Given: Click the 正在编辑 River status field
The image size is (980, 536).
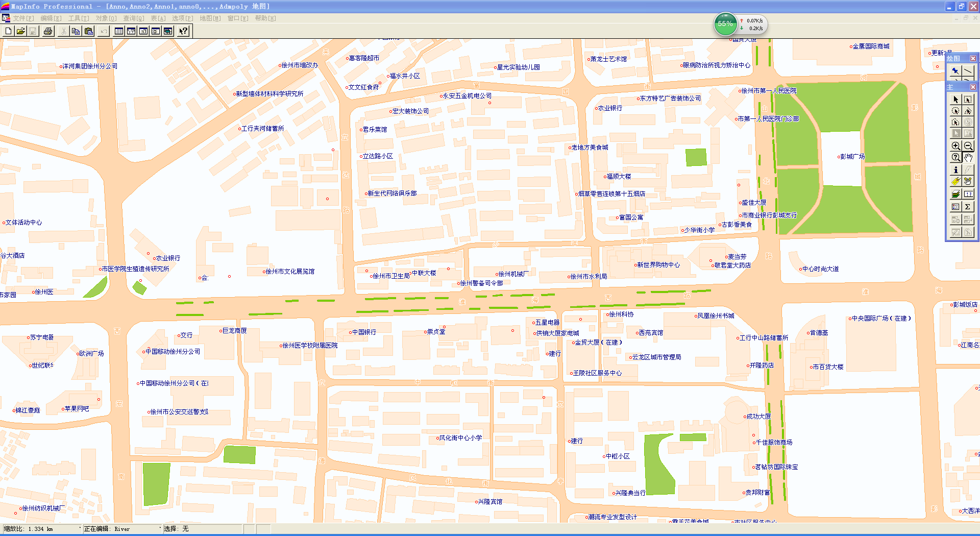Looking at the screenshot, I should [x=121, y=529].
